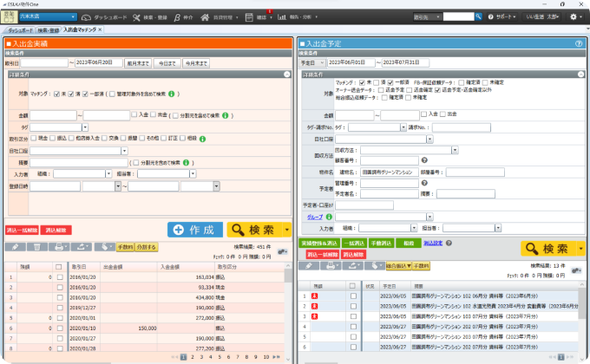The image size is (590, 364).
Task: Open grid settings icon in 入出金実績 results
Action: click(282, 252)
